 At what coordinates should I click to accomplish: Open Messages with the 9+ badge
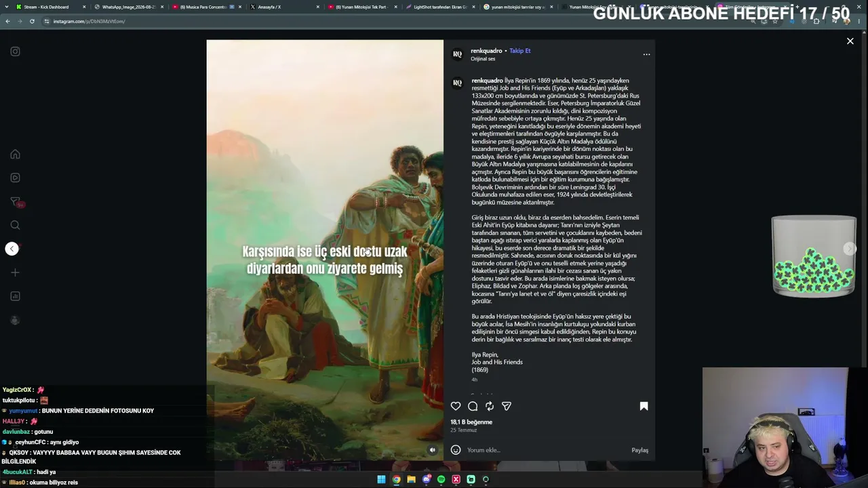(x=16, y=201)
